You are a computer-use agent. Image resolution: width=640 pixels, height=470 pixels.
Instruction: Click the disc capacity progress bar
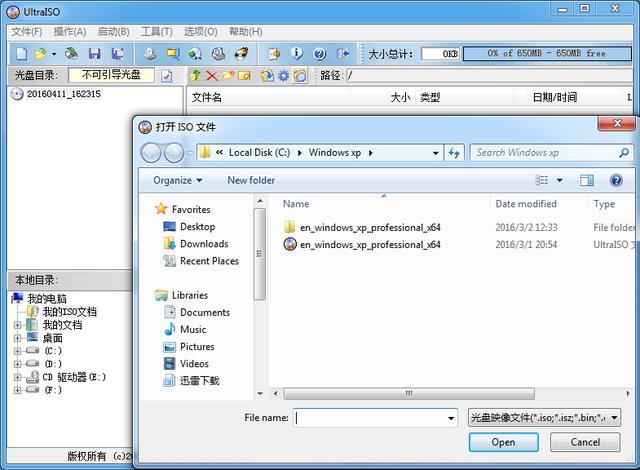pos(547,53)
